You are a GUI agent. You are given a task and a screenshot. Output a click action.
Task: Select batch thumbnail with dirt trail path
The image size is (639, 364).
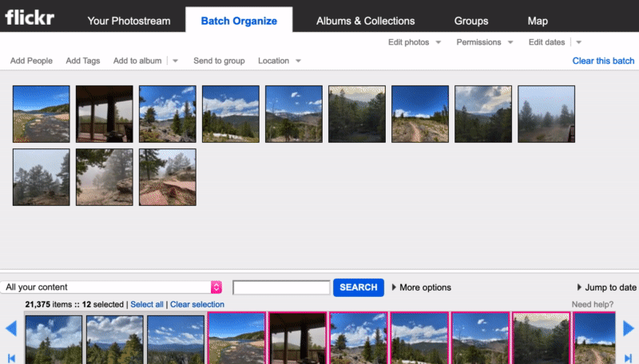tap(420, 114)
